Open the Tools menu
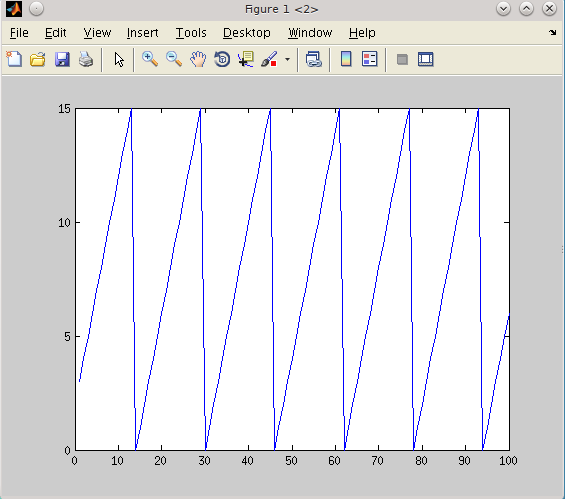The width and height of the screenshot is (565, 499). 191,33
